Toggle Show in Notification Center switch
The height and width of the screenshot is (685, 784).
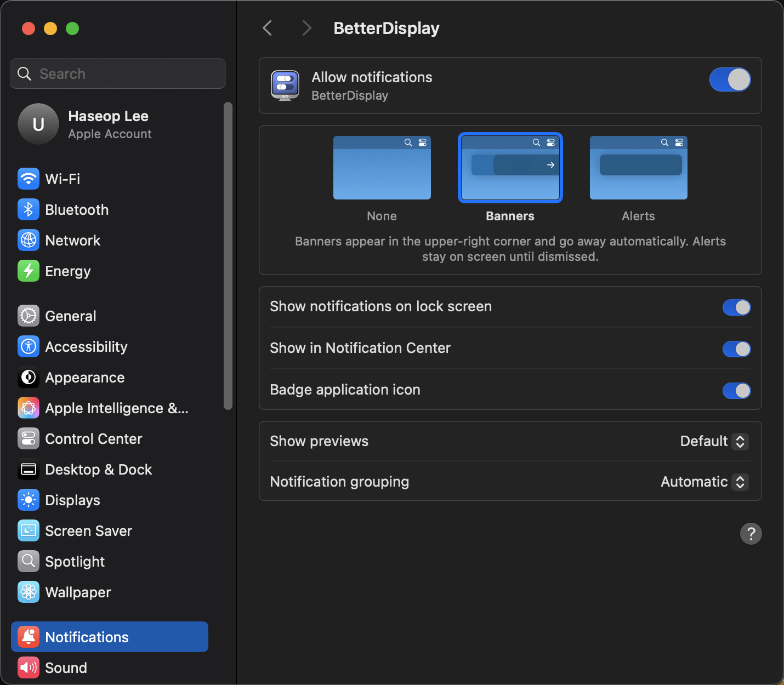736,349
